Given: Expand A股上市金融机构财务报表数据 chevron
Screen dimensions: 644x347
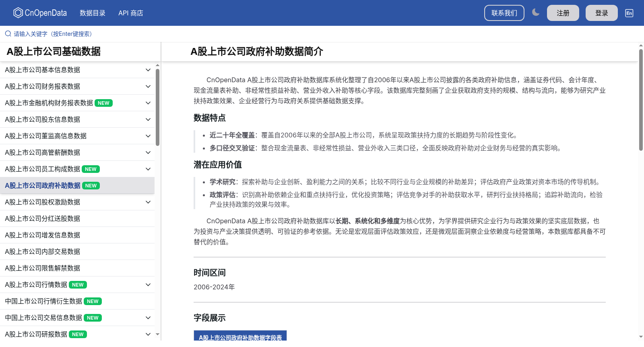Looking at the screenshot, I should (148, 103).
